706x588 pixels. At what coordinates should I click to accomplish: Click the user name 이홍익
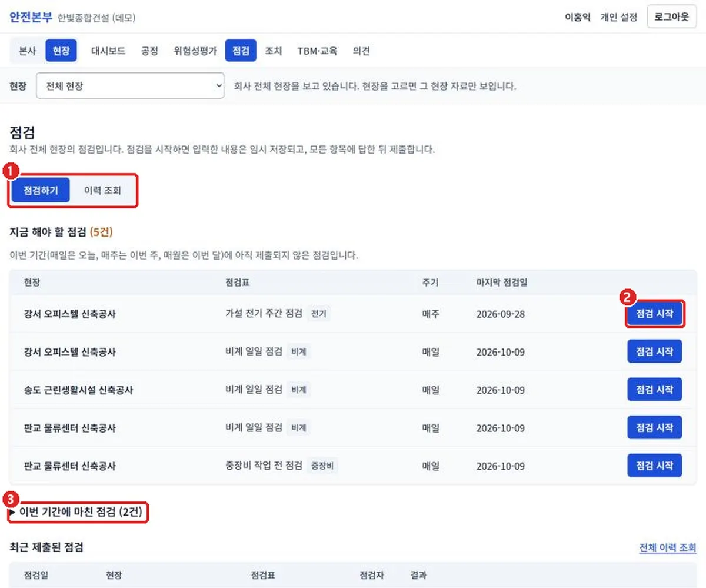click(578, 18)
